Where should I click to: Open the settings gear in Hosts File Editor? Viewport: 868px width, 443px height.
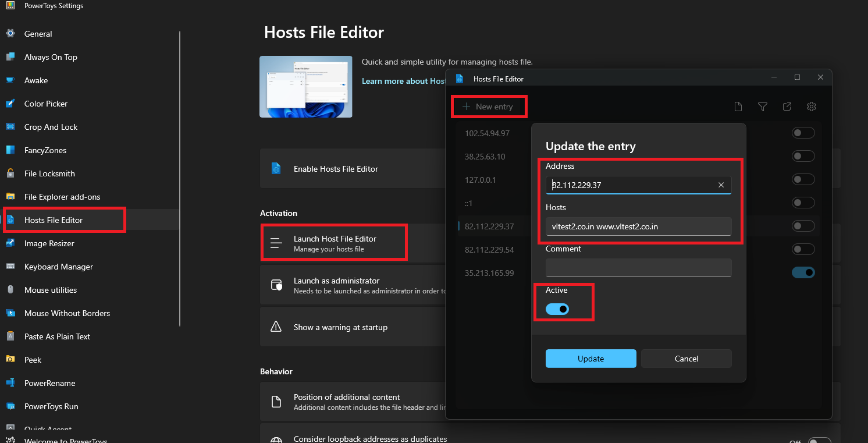tap(812, 107)
